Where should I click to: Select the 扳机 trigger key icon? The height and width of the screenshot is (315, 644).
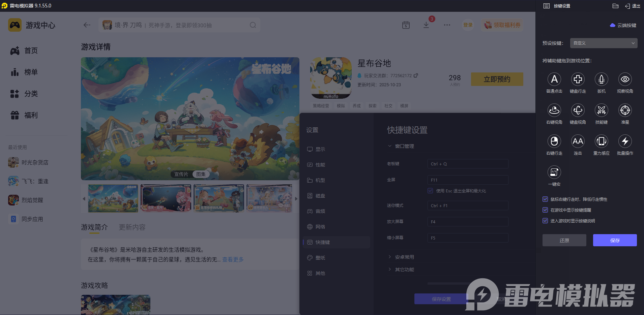[x=601, y=80]
